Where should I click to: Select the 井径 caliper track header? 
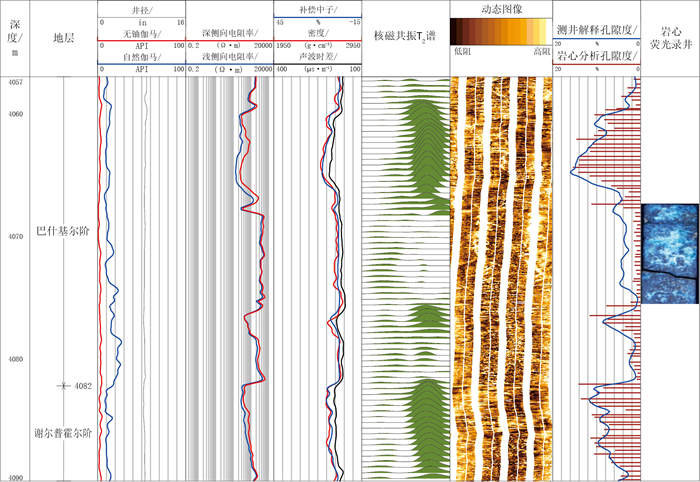[141, 8]
